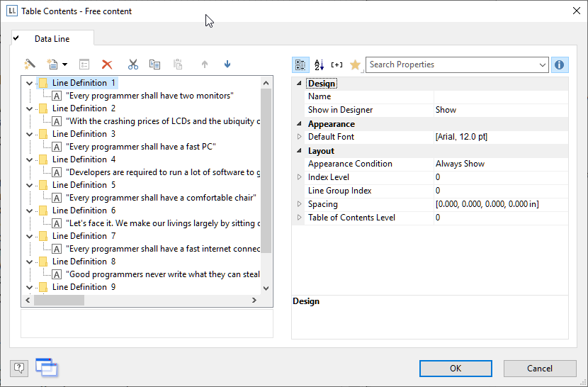The image size is (588, 387).
Task: Select Line Definition 2 tree item
Action: click(x=84, y=108)
